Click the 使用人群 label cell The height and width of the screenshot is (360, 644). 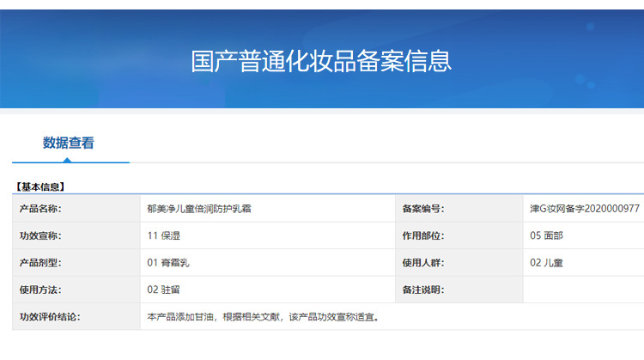pos(459,263)
